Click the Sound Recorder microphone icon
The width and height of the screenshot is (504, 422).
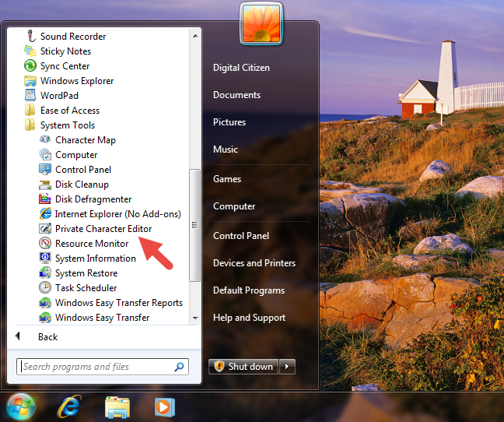30,36
